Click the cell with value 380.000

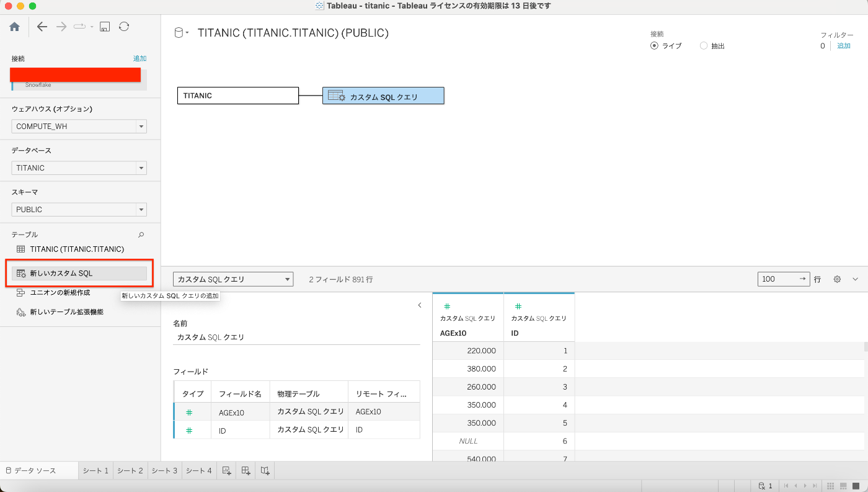468,369
